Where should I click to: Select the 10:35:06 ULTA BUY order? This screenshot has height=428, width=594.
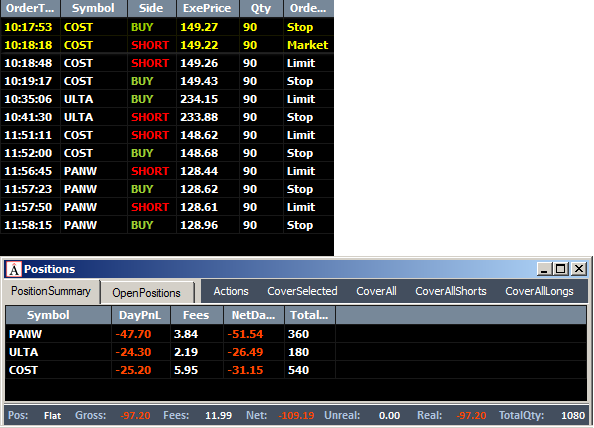167,99
